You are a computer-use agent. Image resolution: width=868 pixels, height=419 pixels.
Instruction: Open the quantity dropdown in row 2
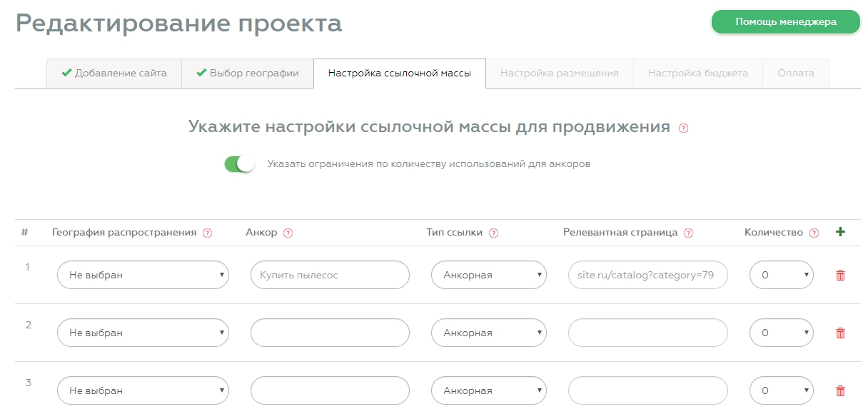[x=781, y=333]
